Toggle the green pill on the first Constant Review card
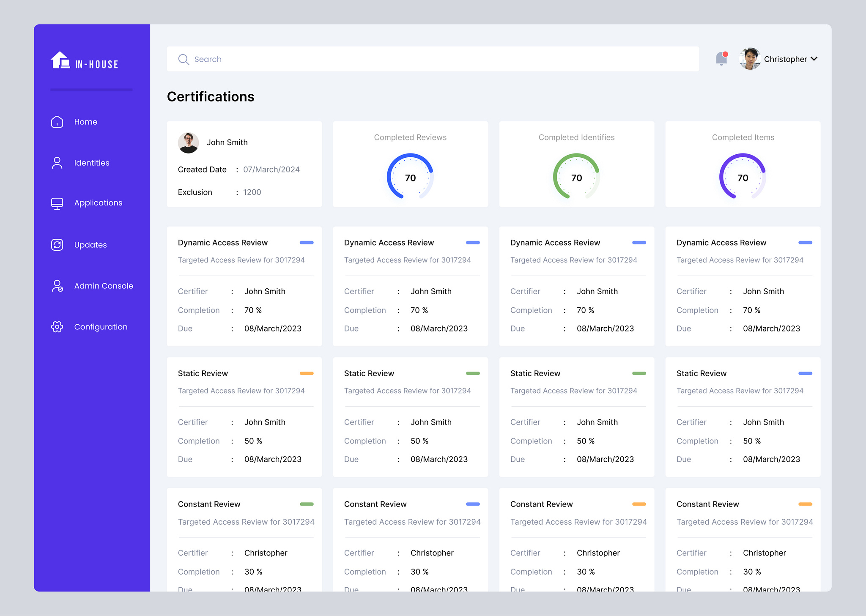This screenshot has width=866, height=616. click(307, 504)
